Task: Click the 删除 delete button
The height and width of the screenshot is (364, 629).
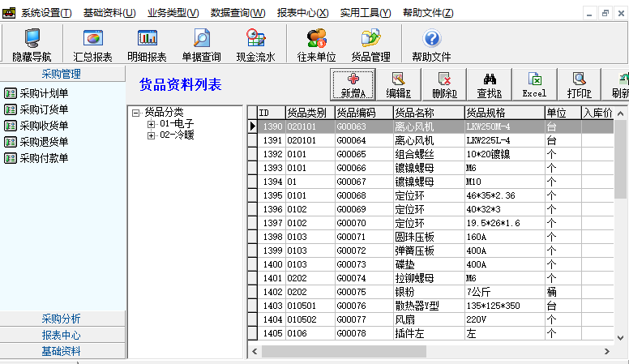Action: click(443, 84)
